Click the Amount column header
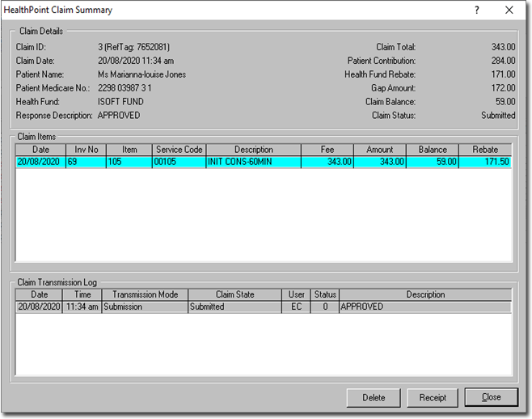Viewport: 532px width, 419px height. point(380,150)
